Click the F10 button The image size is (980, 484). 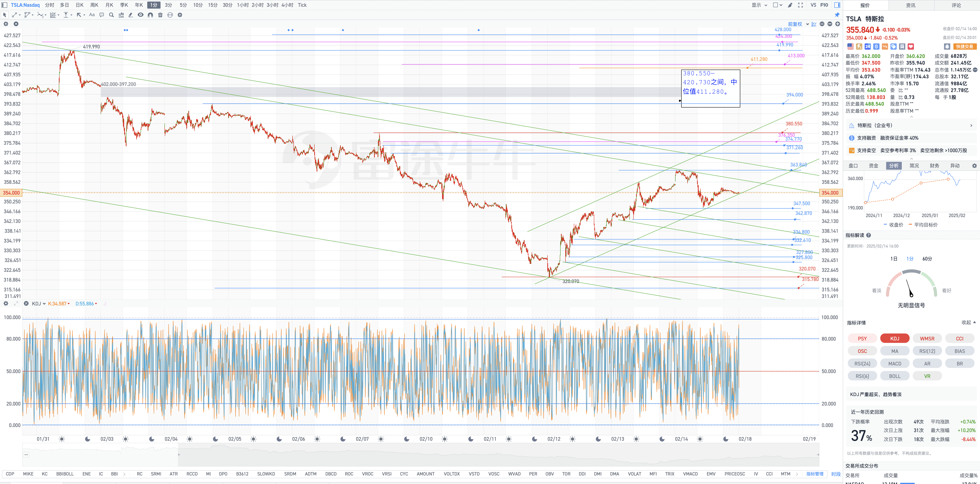click(x=824, y=5)
